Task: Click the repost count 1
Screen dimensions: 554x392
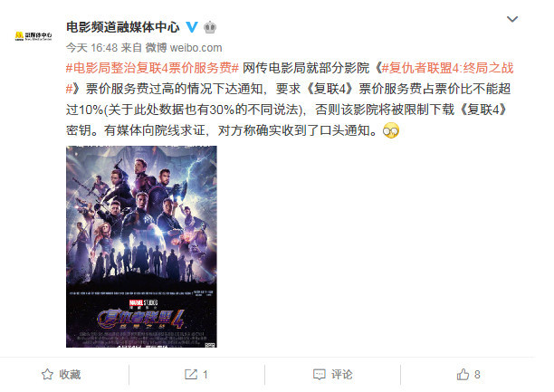Action: pos(205,375)
